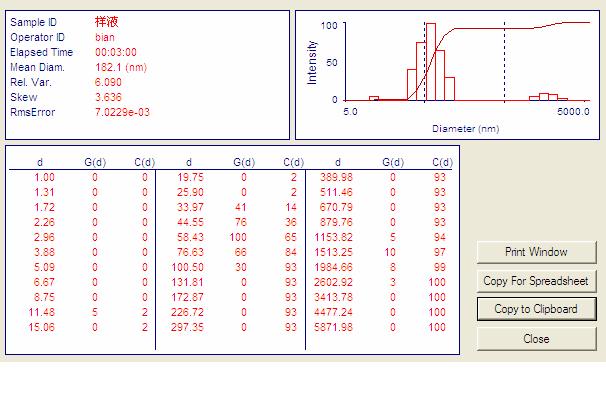Click the Intensity axis label on chart
606x401 pixels.
click(312, 63)
